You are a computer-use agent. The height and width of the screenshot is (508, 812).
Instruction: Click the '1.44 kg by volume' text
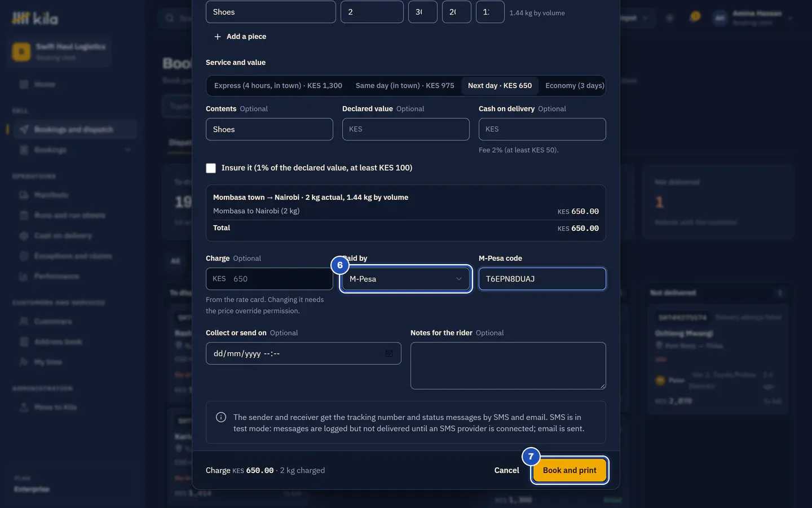point(537,13)
